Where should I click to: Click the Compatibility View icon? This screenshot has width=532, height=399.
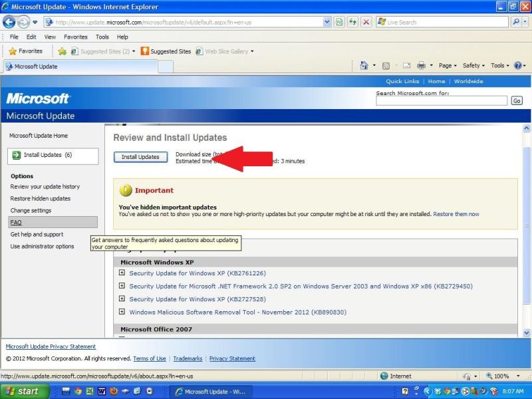339,23
